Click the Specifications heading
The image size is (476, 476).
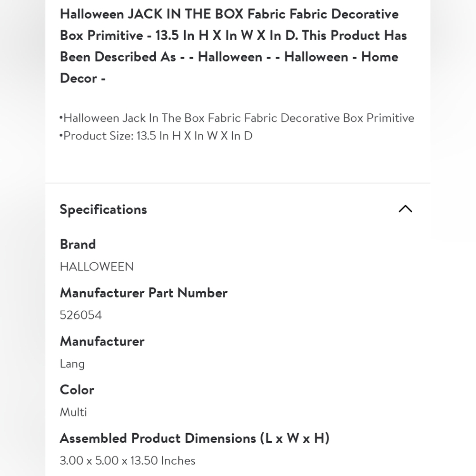click(103, 209)
